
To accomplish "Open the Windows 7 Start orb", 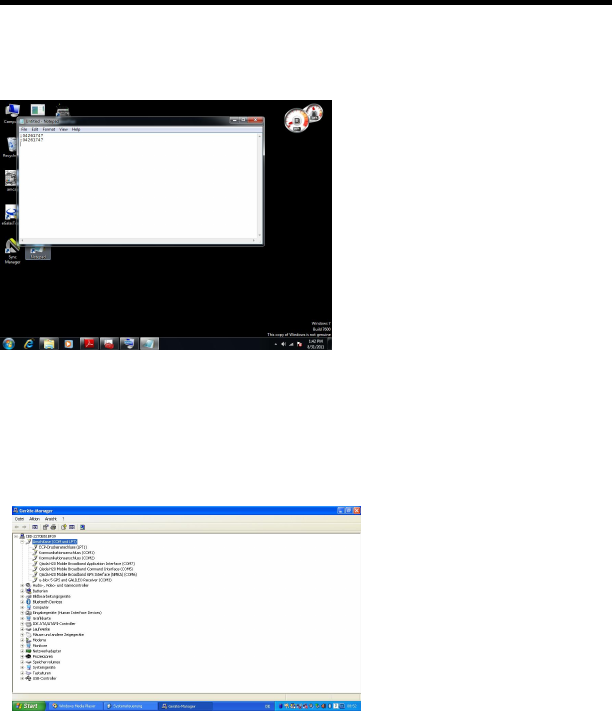I will coord(9,344).
